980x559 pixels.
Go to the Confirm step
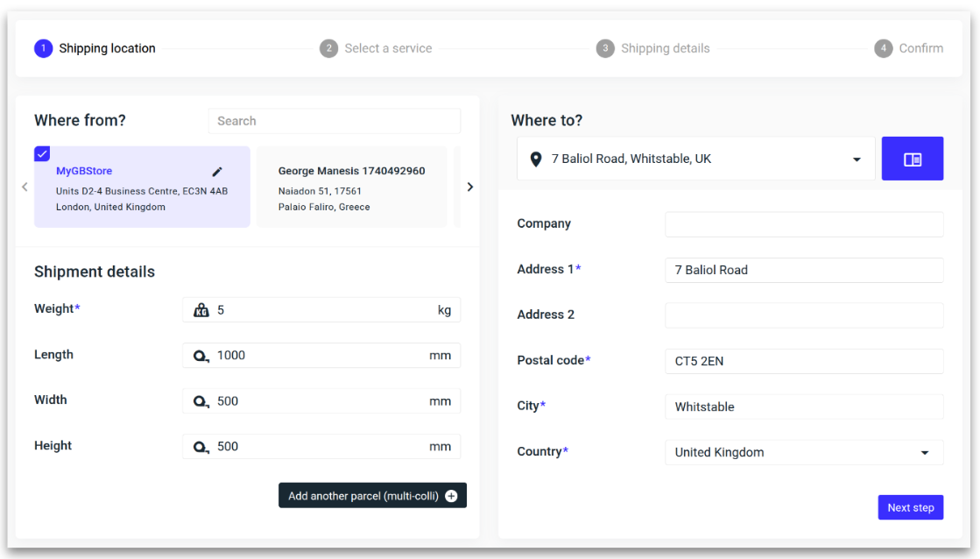point(909,48)
